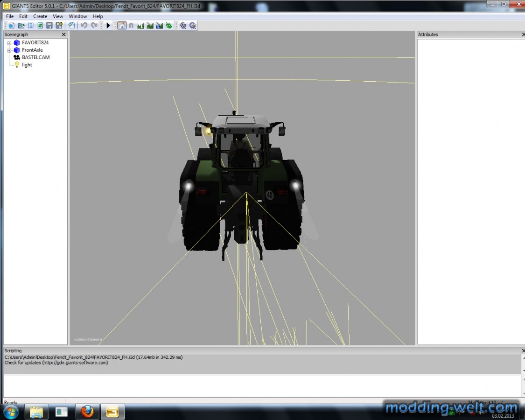Screen dimensions: 525x420
Task: Click the tractor model in the viewport
Action: pyautogui.click(x=242, y=186)
